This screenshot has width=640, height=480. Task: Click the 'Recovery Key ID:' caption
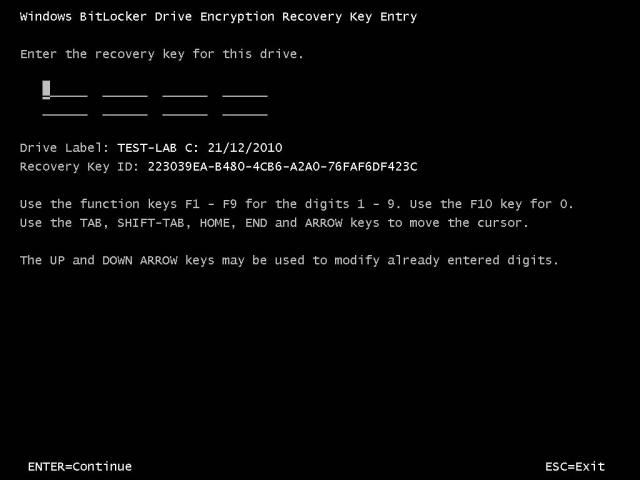80,167
